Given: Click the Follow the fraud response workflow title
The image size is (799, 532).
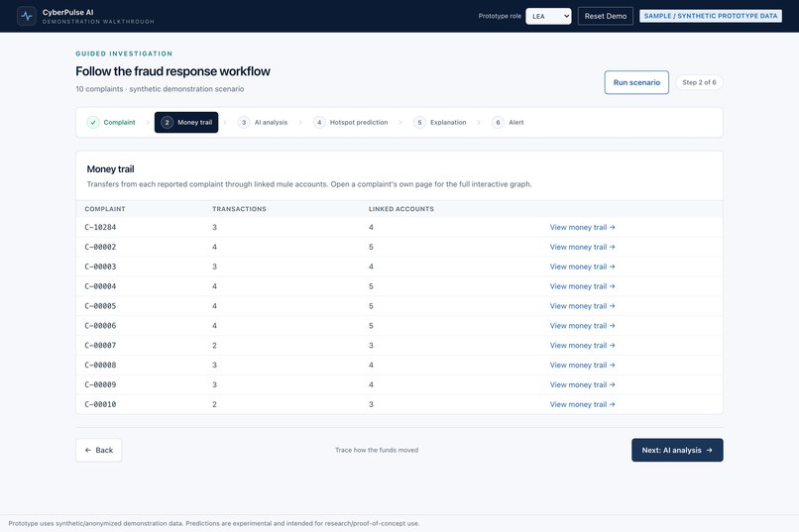Looking at the screenshot, I should click(x=172, y=71).
